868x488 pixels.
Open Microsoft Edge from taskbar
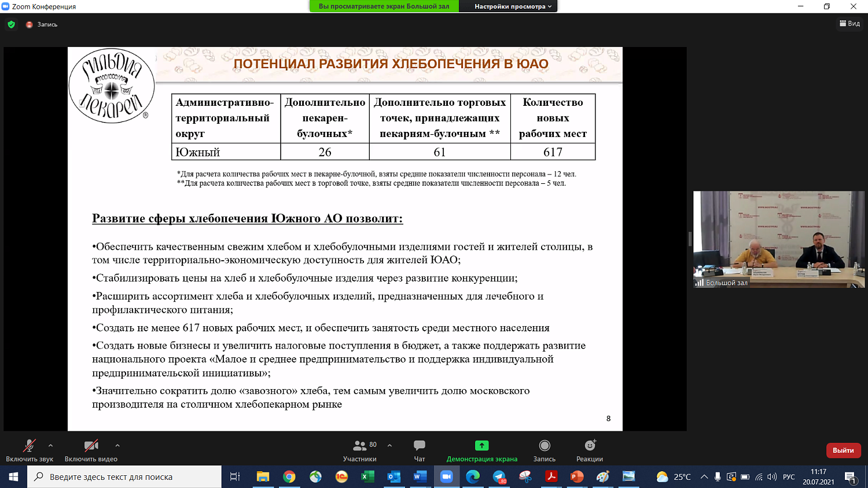(473, 476)
